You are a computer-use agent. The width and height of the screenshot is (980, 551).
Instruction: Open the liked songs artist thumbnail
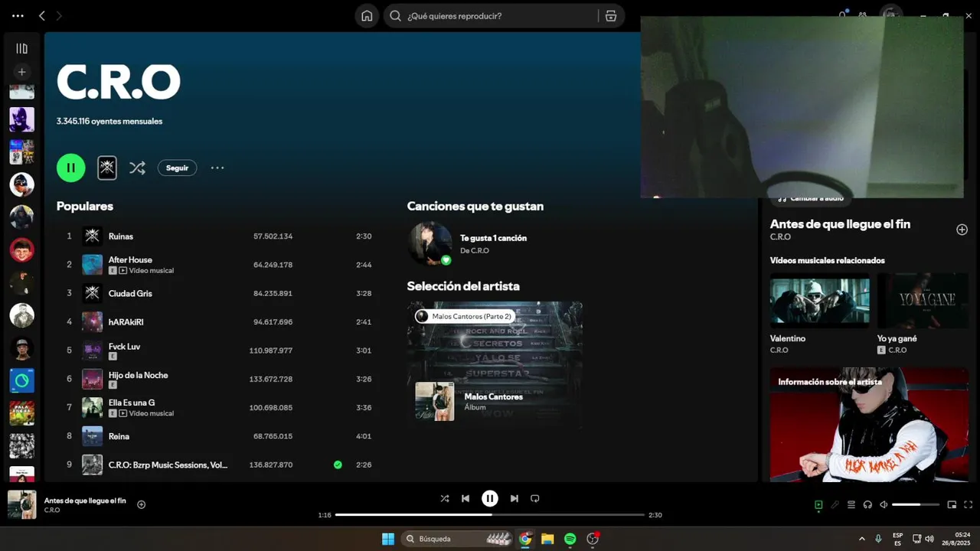pos(430,243)
